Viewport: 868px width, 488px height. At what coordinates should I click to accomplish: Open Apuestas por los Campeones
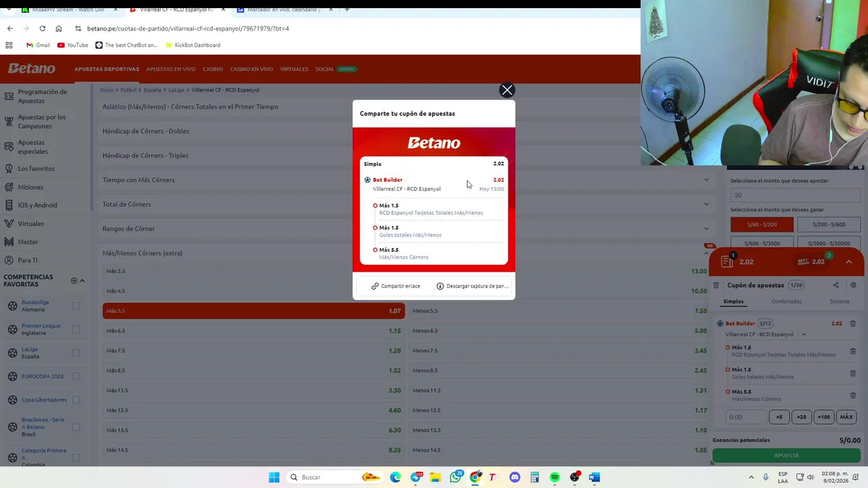(42, 121)
